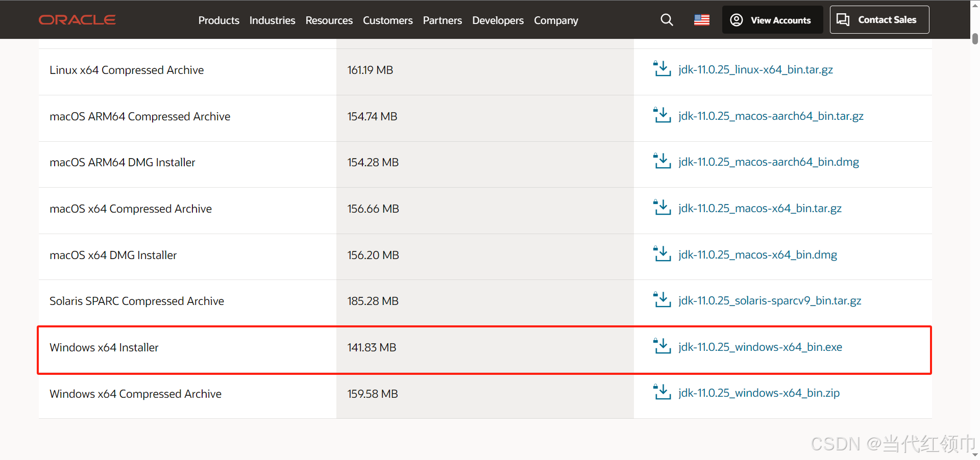Click the 185.28 MB size cell
The width and height of the screenshot is (980, 460).
click(485, 303)
